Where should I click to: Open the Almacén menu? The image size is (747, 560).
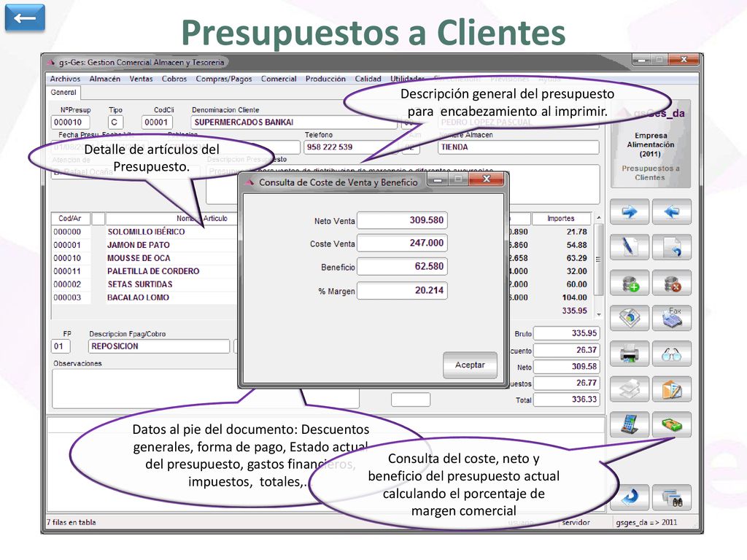[105, 79]
